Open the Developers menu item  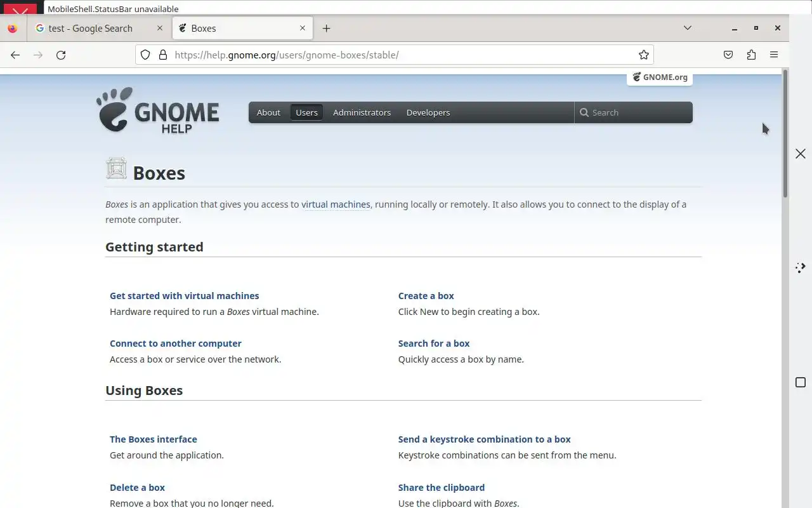click(x=428, y=112)
